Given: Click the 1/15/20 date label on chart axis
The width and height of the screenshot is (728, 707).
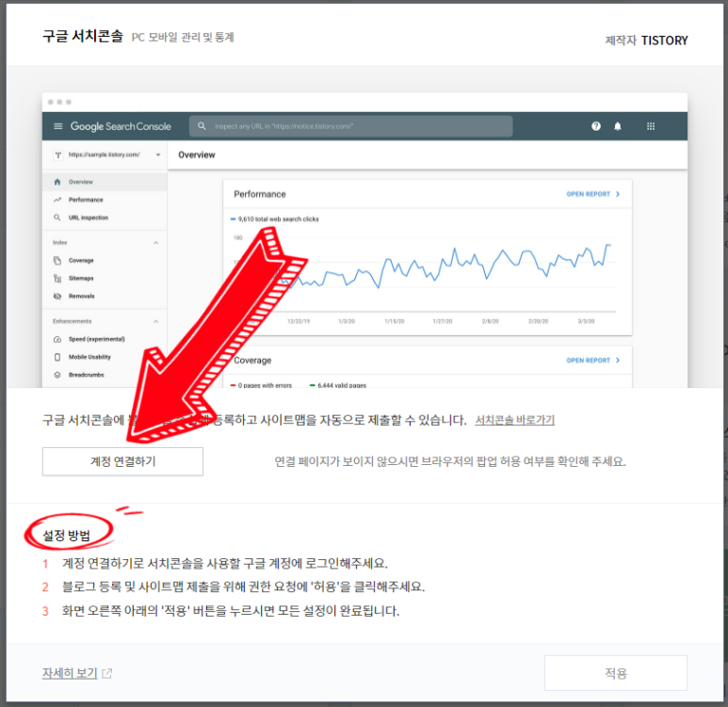Looking at the screenshot, I should 395,321.
